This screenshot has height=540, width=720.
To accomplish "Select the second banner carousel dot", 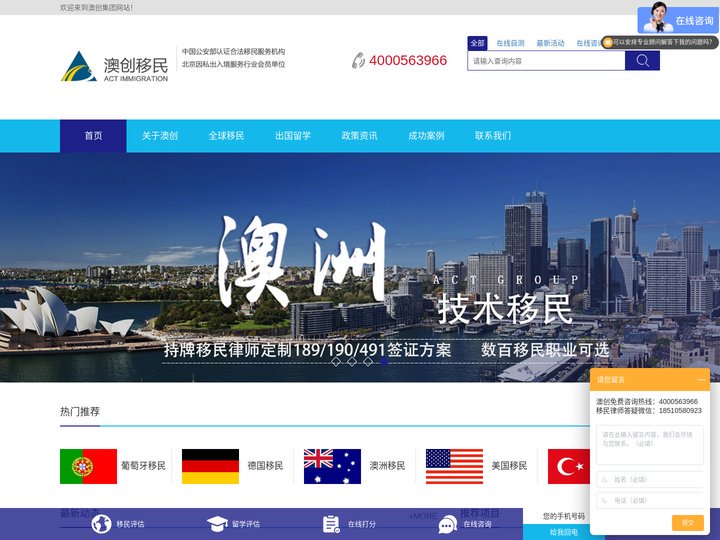I will click(x=352, y=361).
